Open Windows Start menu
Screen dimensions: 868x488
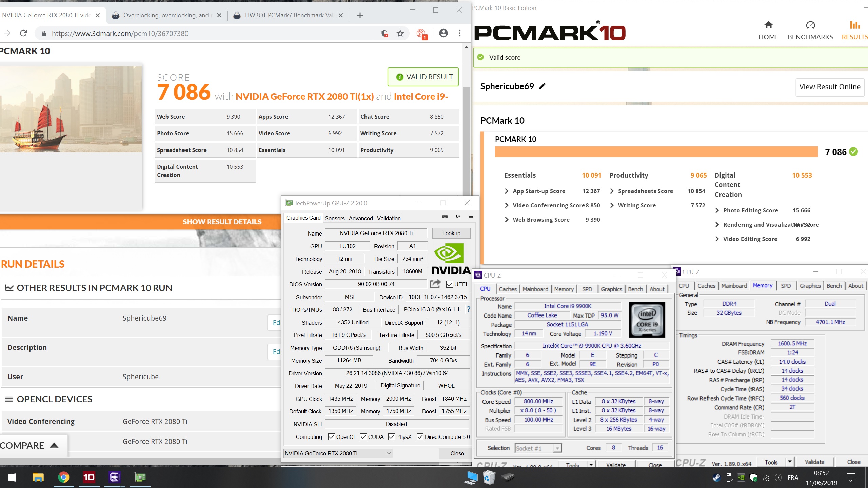[12, 477]
